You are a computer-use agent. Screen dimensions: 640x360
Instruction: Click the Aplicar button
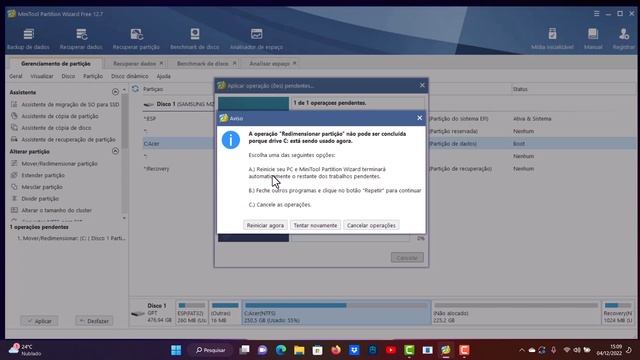click(x=39, y=321)
